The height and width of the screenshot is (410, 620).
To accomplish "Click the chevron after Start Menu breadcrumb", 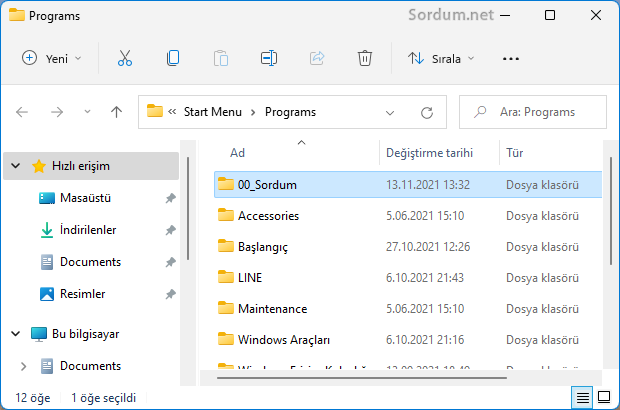I will pyautogui.click(x=253, y=113).
